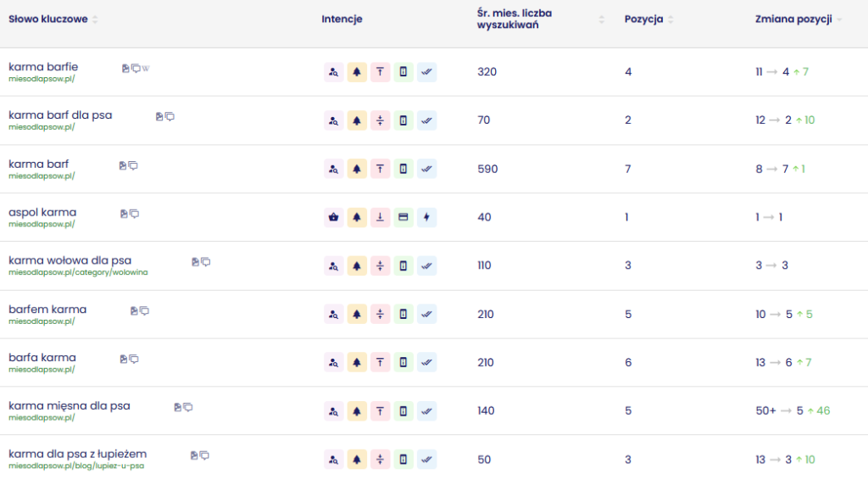
Task: Click the credit card icon for aspol karma
Action: coord(403,217)
